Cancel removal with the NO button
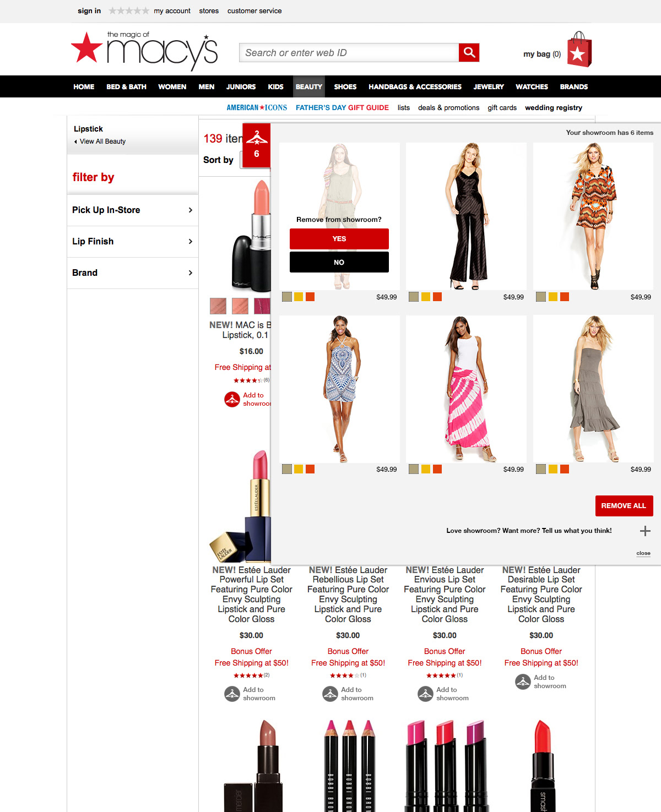 click(339, 262)
